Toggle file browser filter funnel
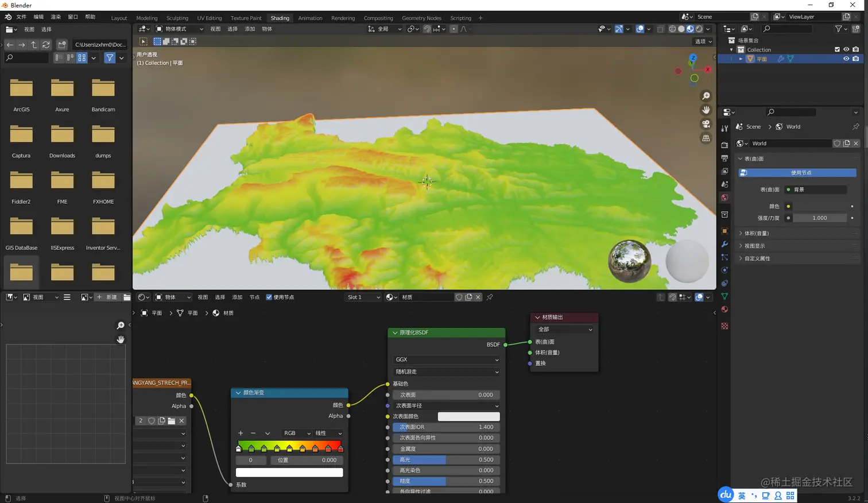Image resolution: width=868 pixels, height=503 pixels. tap(110, 57)
